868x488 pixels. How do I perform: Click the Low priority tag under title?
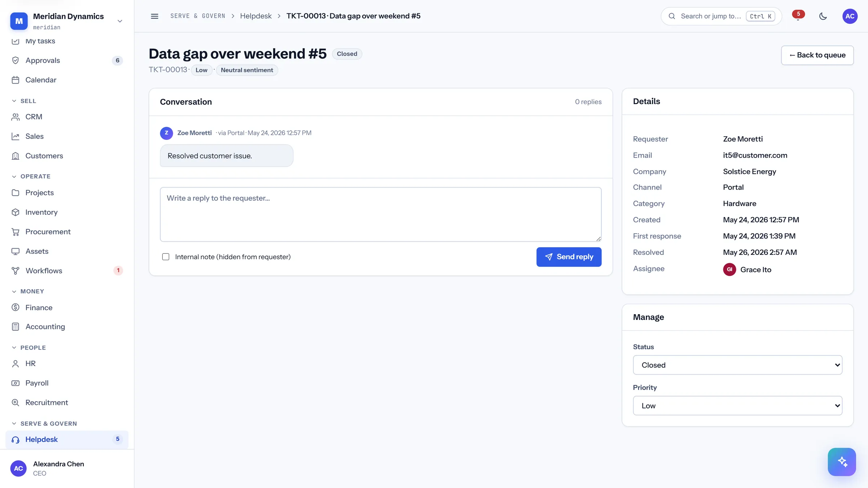pos(201,70)
